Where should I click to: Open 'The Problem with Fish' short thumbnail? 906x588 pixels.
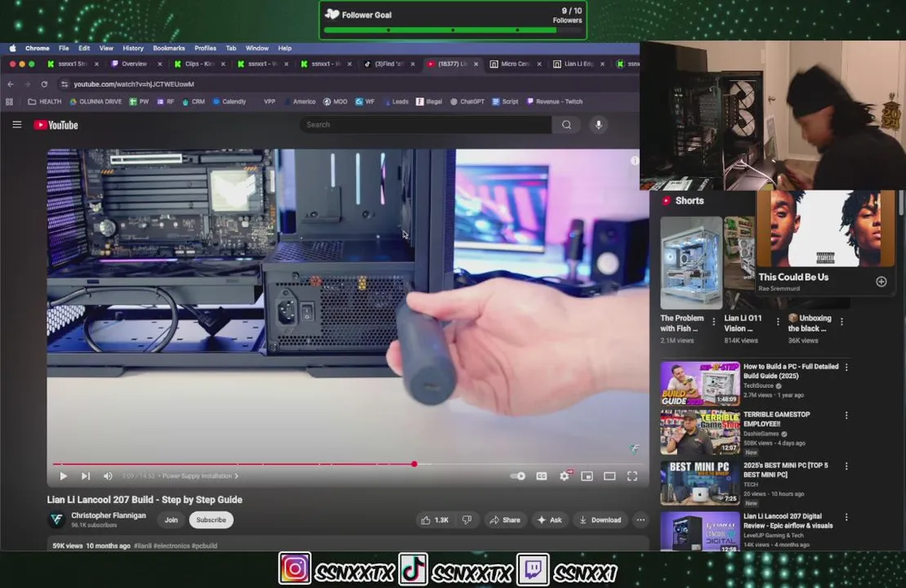tap(691, 263)
